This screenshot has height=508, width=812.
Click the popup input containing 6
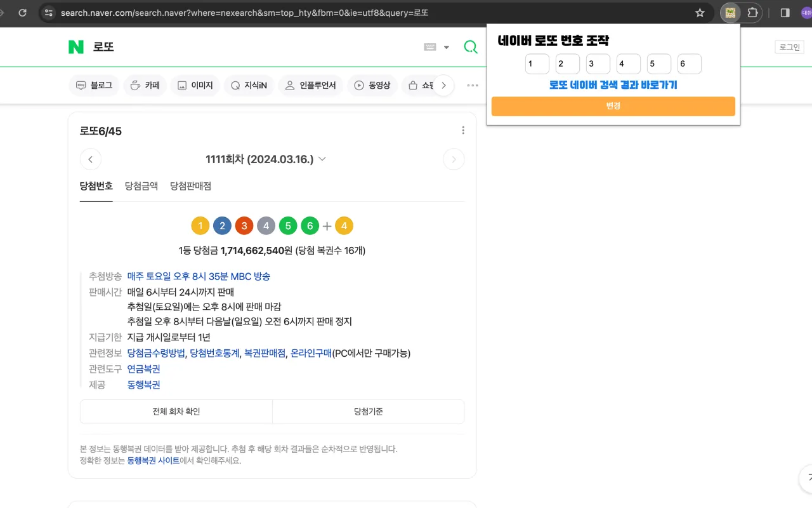pyautogui.click(x=690, y=64)
